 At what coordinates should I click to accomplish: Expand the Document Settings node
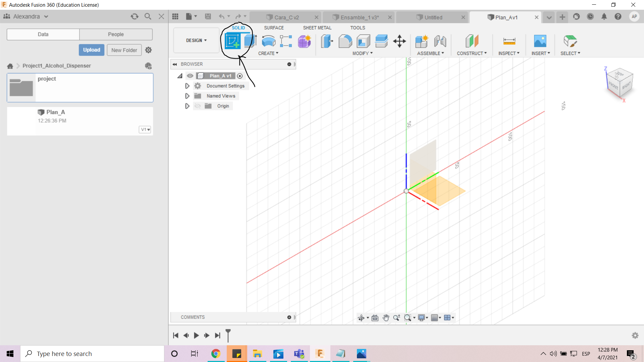pyautogui.click(x=187, y=86)
